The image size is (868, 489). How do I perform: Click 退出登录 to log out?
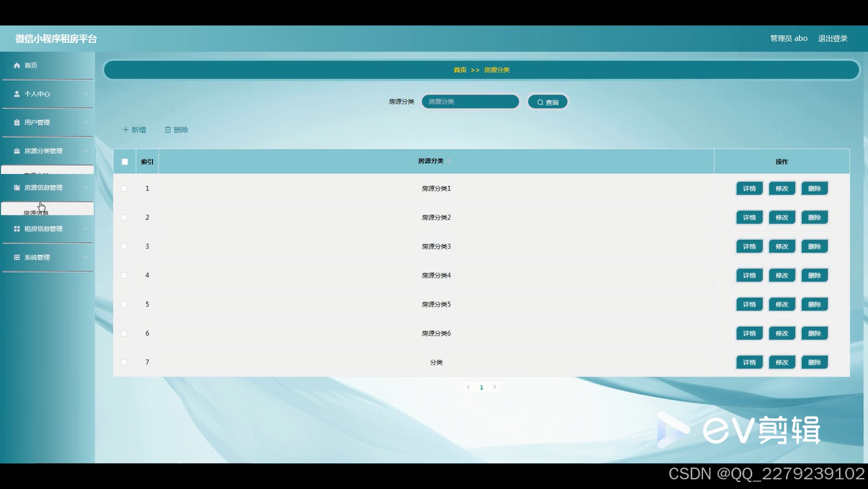[833, 39]
